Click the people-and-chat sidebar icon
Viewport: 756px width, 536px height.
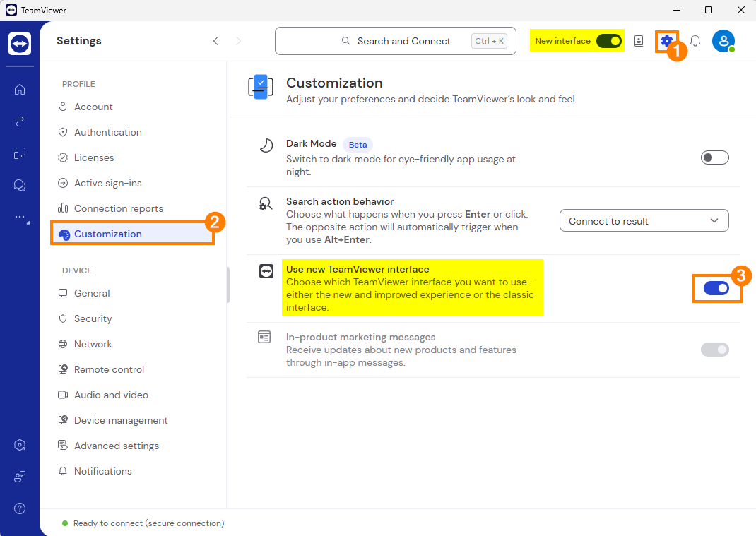[20, 477]
